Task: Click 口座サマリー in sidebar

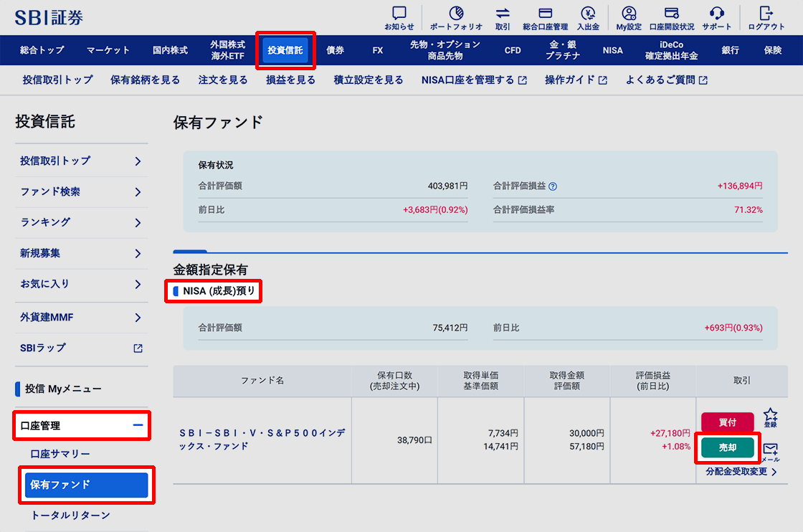Action: (x=60, y=454)
